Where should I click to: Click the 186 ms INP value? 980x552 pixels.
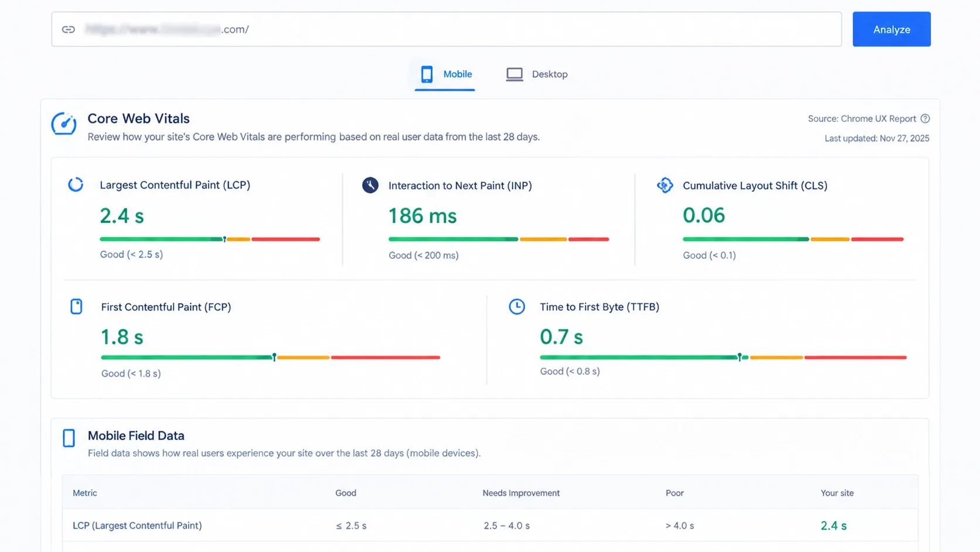tap(423, 216)
